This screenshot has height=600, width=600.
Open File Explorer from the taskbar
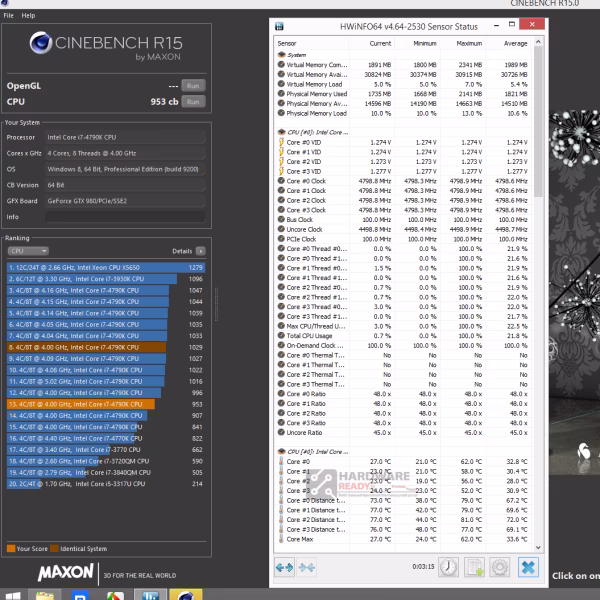point(45,595)
